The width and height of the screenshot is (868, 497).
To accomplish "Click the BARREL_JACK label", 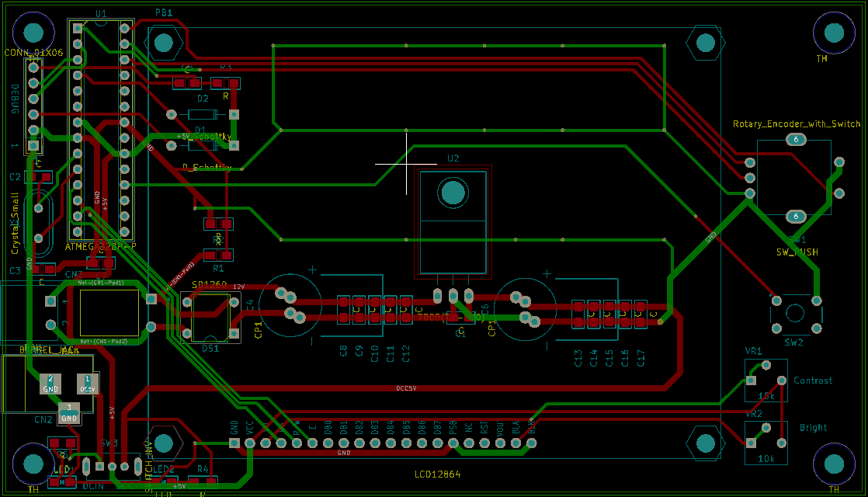I will [x=49, y=350].
